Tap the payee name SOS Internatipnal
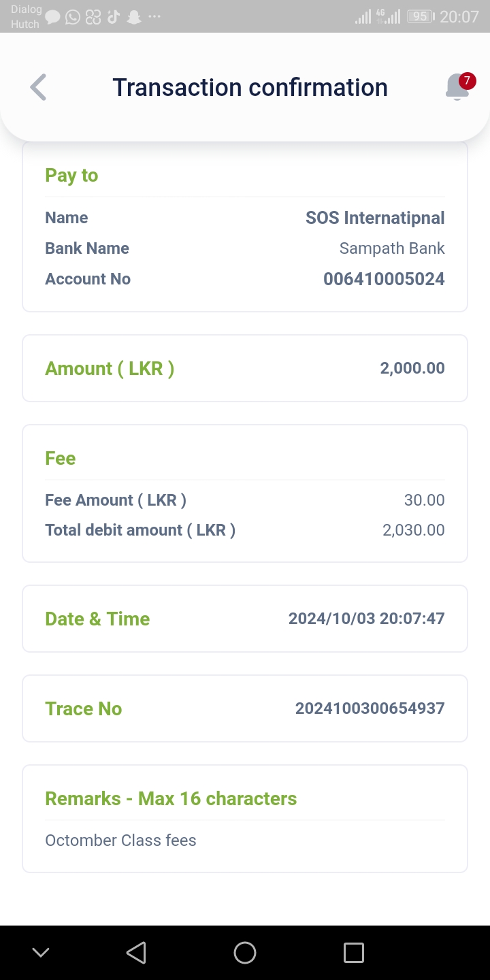 pos(375,218)
